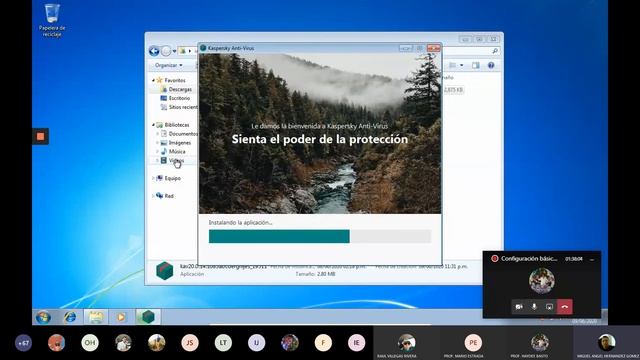Toggle the preview pane icon in Explorer

point(476,65)
